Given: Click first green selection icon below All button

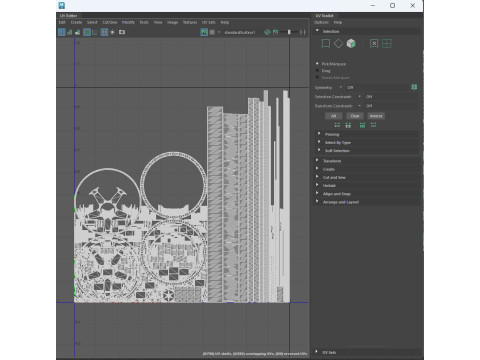Looking at the screenshot, I should (x=337, y=125).
